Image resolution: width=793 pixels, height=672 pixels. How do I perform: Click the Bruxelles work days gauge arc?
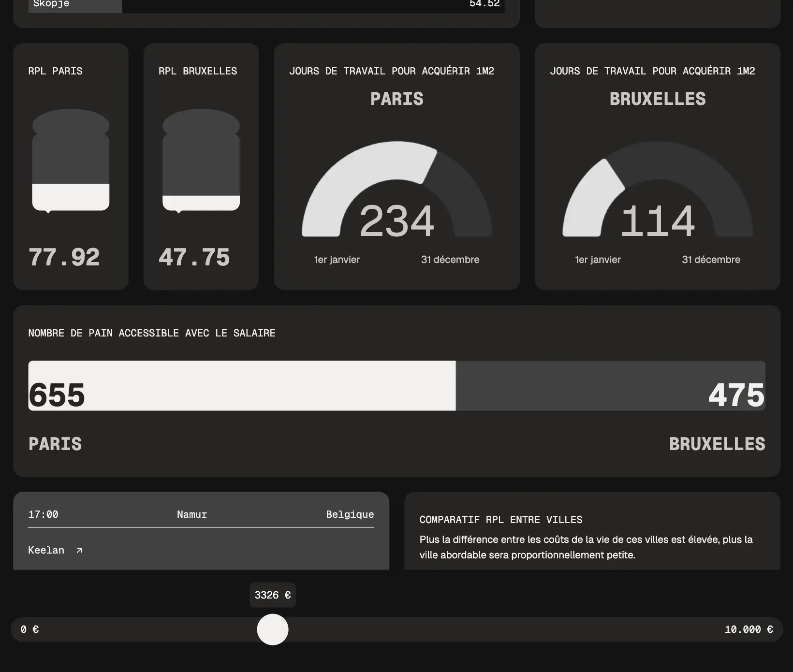(587, 193)
